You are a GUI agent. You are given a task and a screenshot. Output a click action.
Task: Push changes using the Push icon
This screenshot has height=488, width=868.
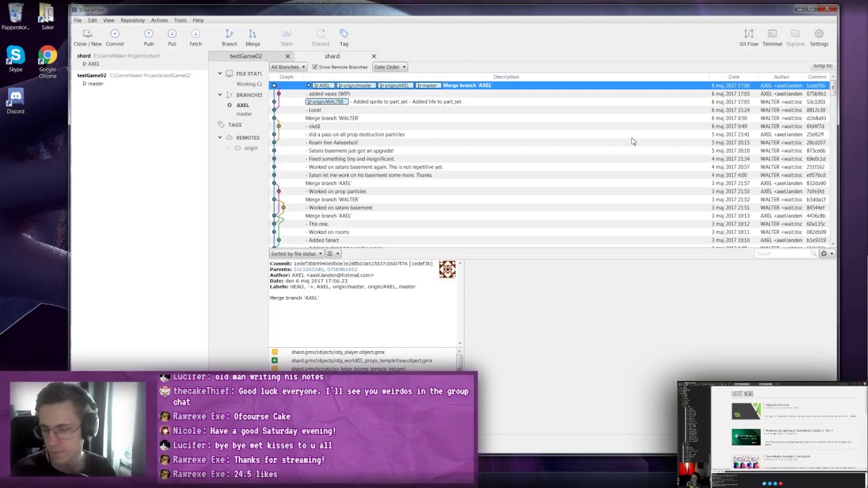[x=149, y=37]
